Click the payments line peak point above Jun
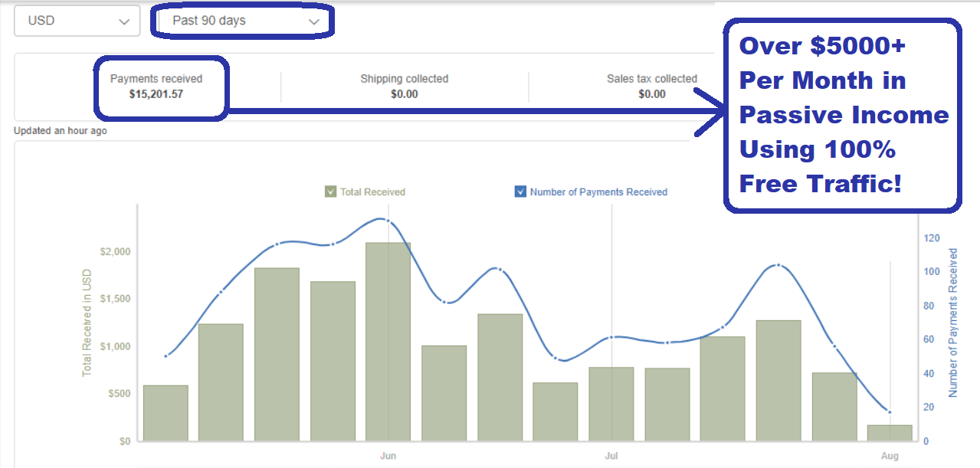The width and height of the screenshot is (980, 468). pyautogui.click(x=388, y=221)
